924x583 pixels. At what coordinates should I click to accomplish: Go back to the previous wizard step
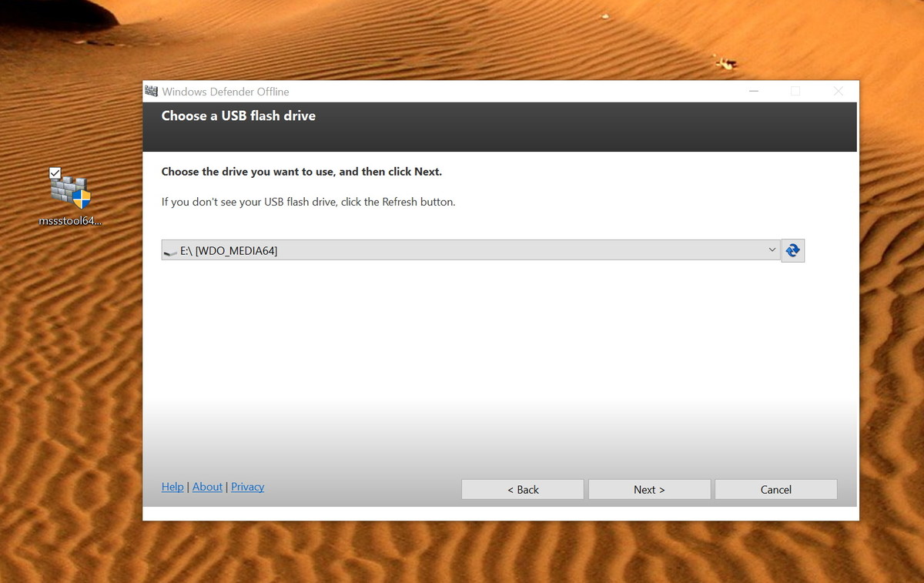click(x=522, y=489)
